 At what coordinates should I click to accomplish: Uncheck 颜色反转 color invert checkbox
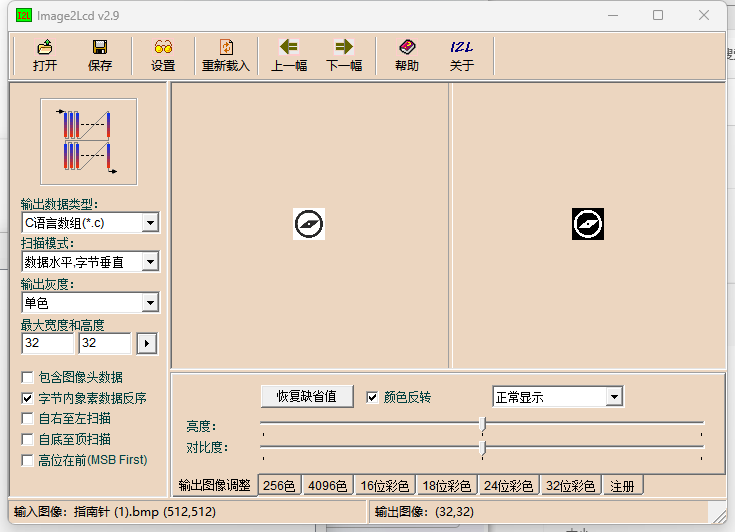tap(372, 397)
